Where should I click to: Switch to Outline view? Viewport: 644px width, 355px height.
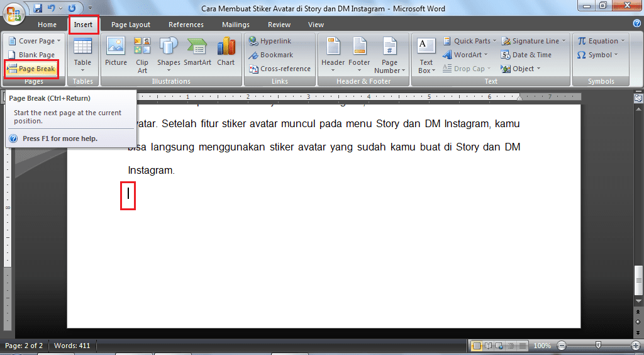pyautogui.click(x=511, y=346)
